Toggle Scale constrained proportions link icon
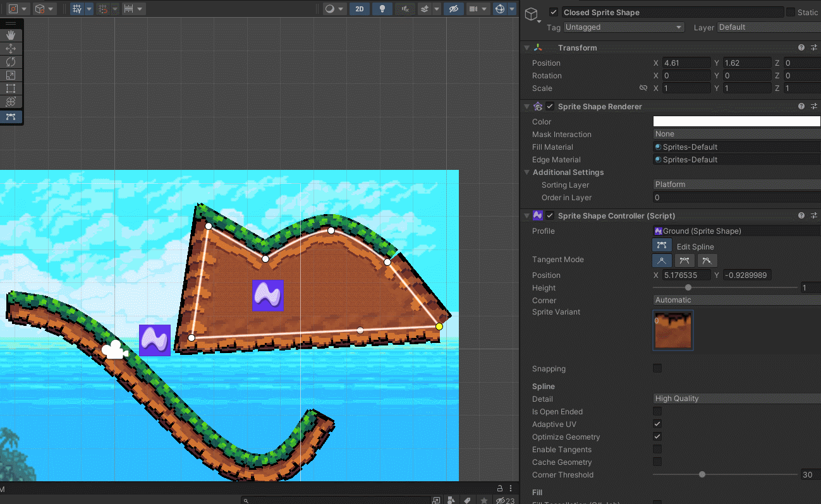 (x=643, y=88)
